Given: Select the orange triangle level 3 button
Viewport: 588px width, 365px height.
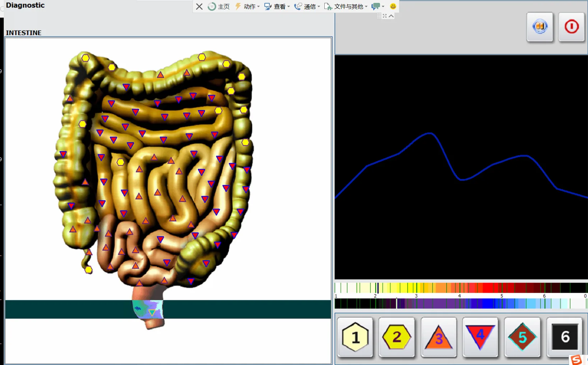Looking at the screenshot, I should (439, 337).
